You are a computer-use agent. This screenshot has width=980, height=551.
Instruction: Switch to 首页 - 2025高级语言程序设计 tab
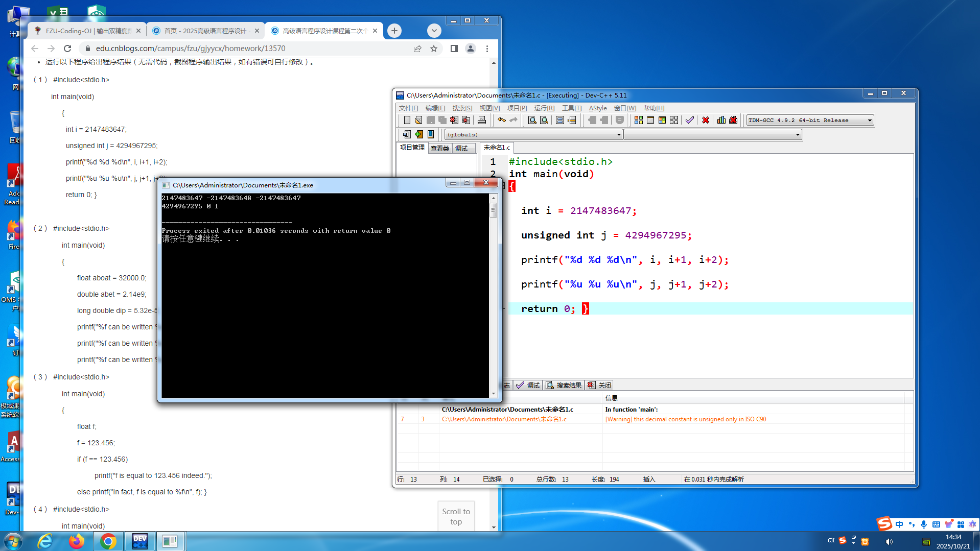point(206,31)
